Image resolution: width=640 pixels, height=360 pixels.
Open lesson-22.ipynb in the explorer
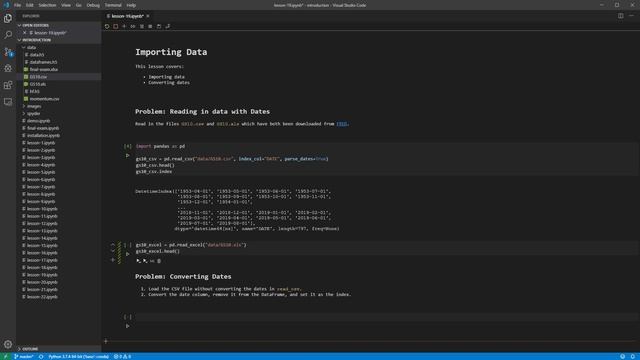click(58, 297)
